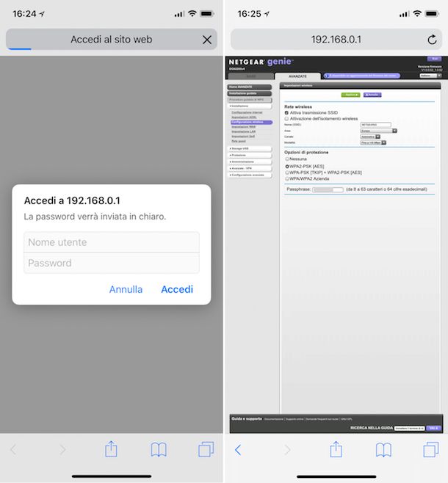Tap the Passphrase input field
Screen dimensions: 448x483
point(328,189)
